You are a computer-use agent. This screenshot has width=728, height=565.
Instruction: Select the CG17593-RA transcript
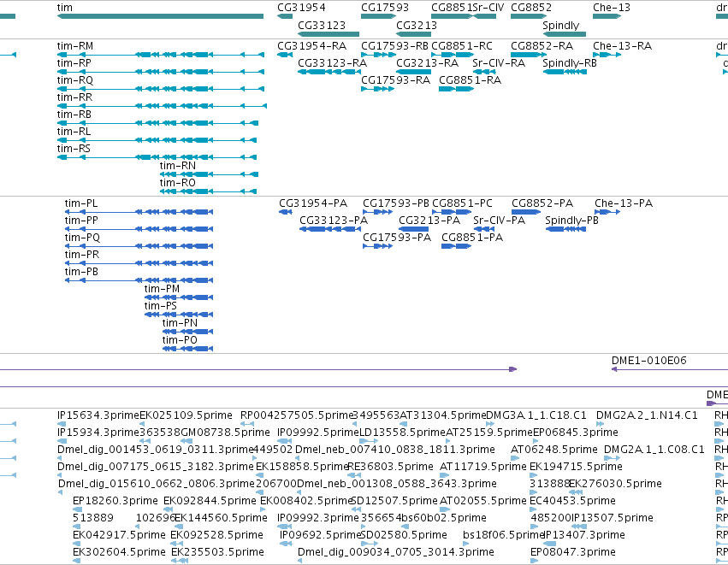[378, 89]
